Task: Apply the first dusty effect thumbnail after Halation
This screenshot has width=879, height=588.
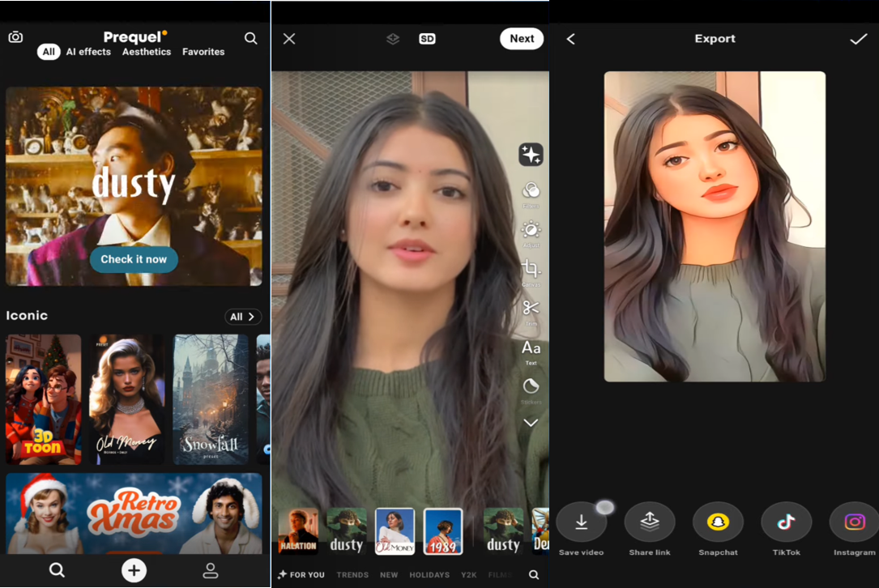Action: click(x=347, y=531)
